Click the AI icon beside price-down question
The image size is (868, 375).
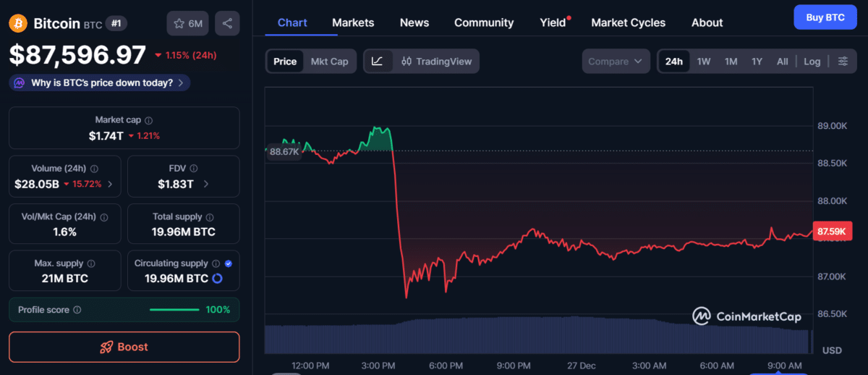point(20,83)
